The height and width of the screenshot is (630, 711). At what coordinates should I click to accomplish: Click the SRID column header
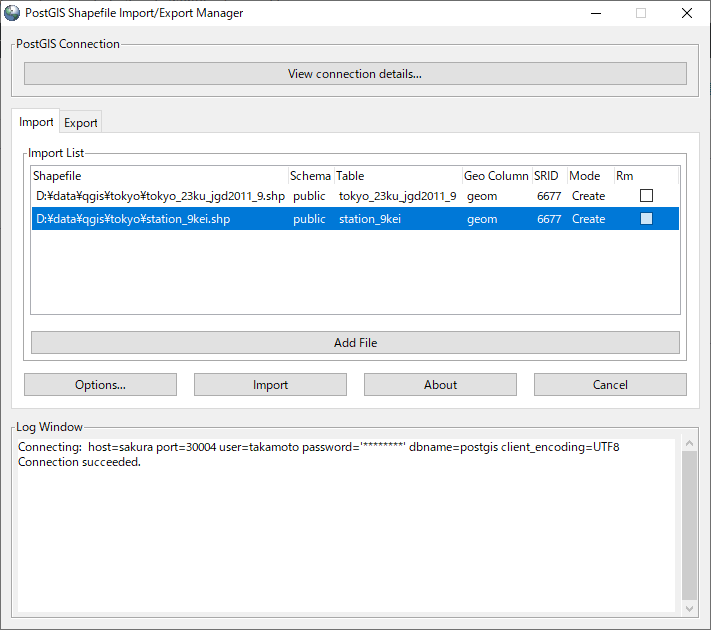pos(550,176)
